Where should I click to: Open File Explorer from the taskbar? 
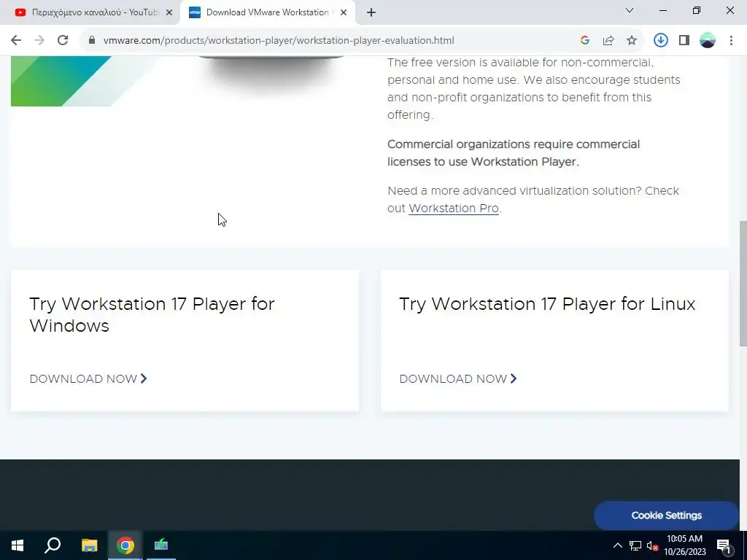(x=89, y=545)
